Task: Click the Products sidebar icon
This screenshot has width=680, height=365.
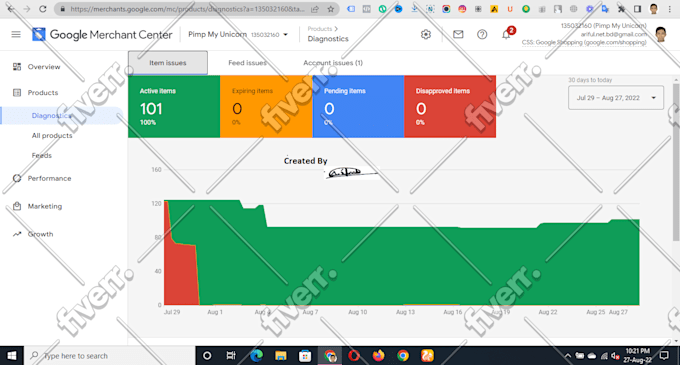Action: (x=17, y=92)
